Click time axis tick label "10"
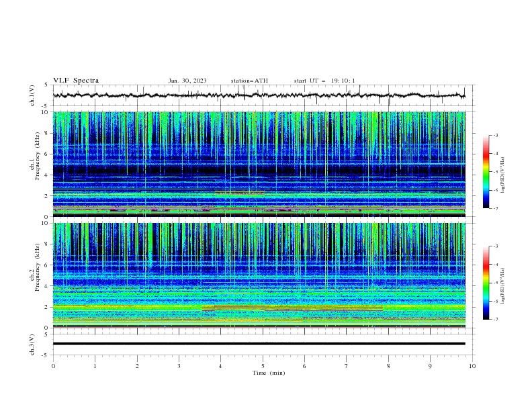This screenshot has height=411, width=532. [x=472, y=366]
